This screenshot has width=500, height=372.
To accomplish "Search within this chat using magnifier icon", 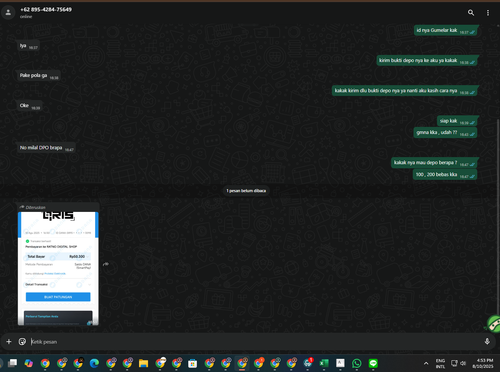I will (471, 13).
